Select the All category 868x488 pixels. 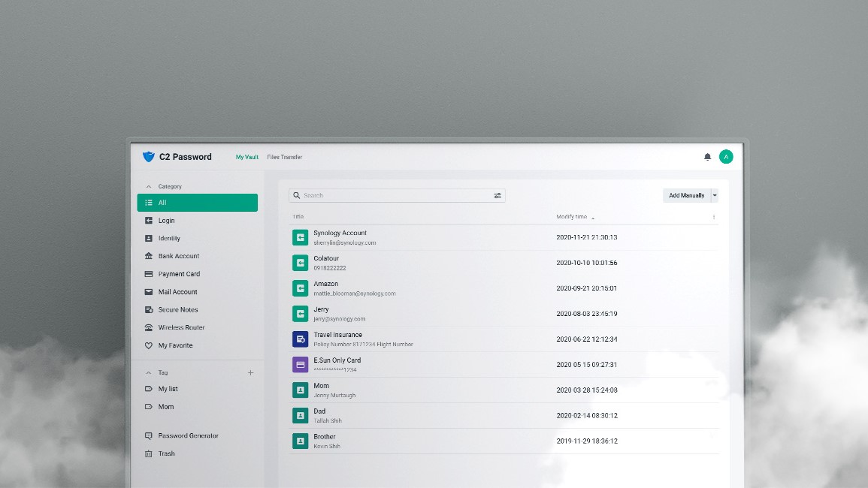click(198, 203)
